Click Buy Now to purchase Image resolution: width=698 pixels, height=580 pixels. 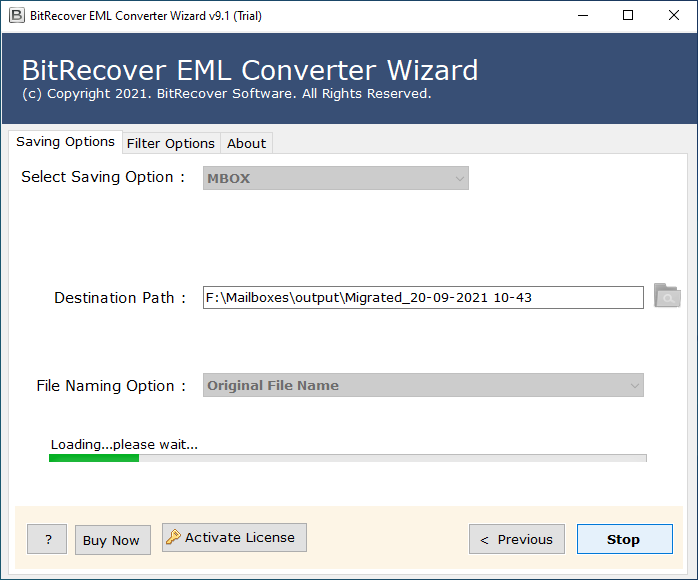113,540
